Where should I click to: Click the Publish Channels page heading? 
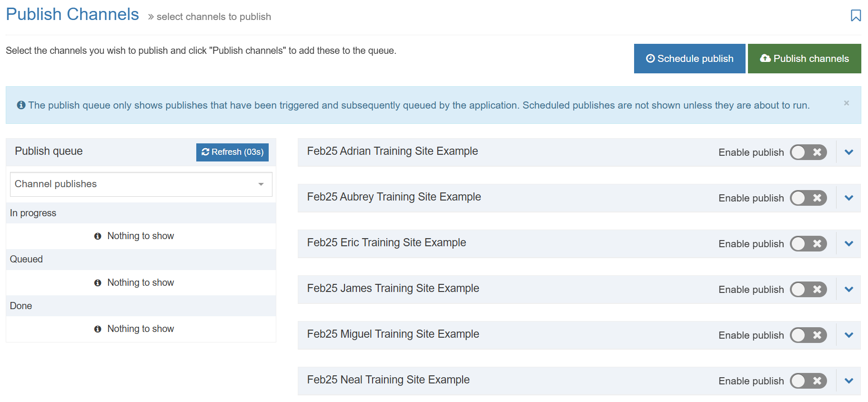click(72, 15)
